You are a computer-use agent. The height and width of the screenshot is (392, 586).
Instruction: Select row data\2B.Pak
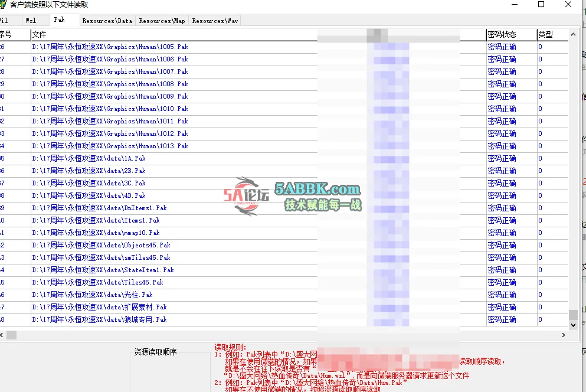point(284,171)
